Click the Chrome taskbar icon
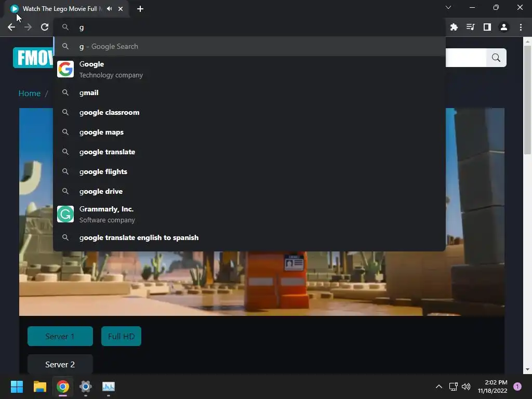This screenshot has height=399, width=532. [63, 387]
